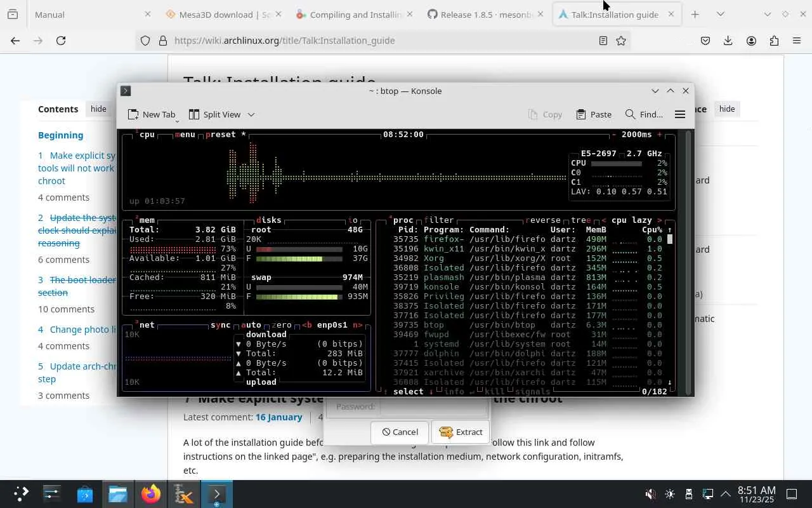The width and height of the screenshot is (812, 508).
Task: Open Dolphin file manager from taskbar
Action: pyautogui.click(x=118, y=494)
